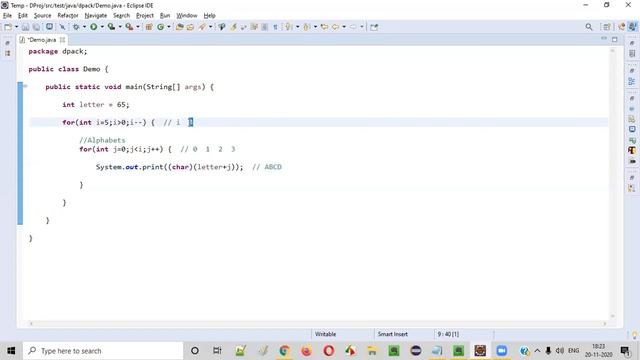Image resolution: width=640 pixels, height=360 pixels.
Task: Expand the External Tools dropdown arrow
Action: [x=138, y=27]
